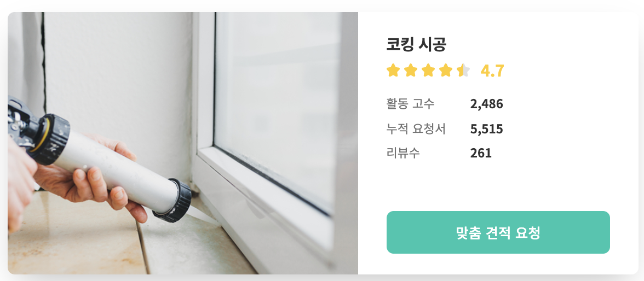The height and width of the screenshot is (281, 644).
Task: Select the third yellow rating star
Action: tap(428, 71)
